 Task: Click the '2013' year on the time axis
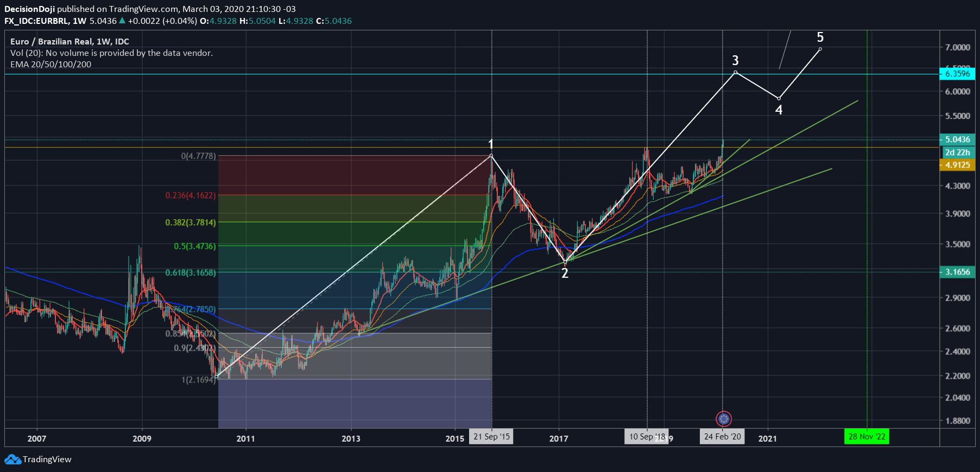(x=351, y=439)
